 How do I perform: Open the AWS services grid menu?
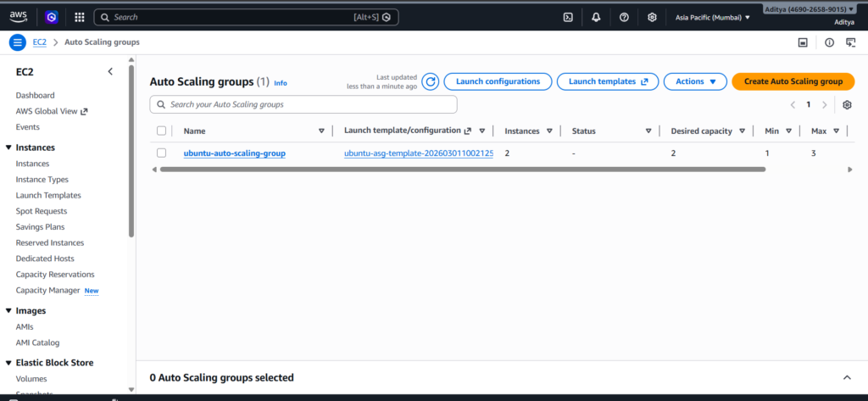point(79,17)
